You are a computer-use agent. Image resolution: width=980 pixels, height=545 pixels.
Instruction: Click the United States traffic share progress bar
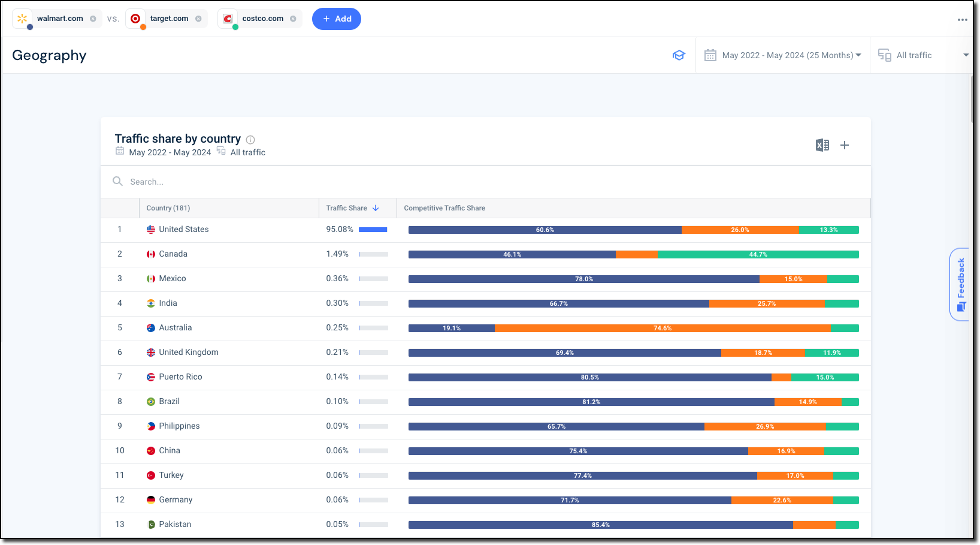[x=372, y=229]
